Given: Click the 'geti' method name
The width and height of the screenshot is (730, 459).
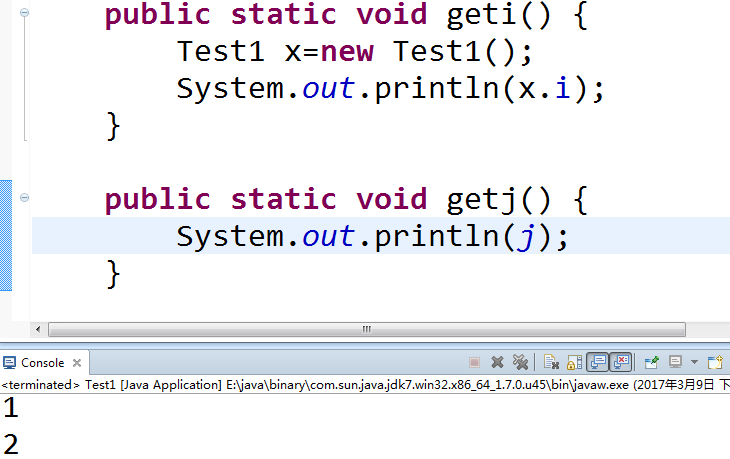Looking at the screenshot, I should [x=481, y=14].
